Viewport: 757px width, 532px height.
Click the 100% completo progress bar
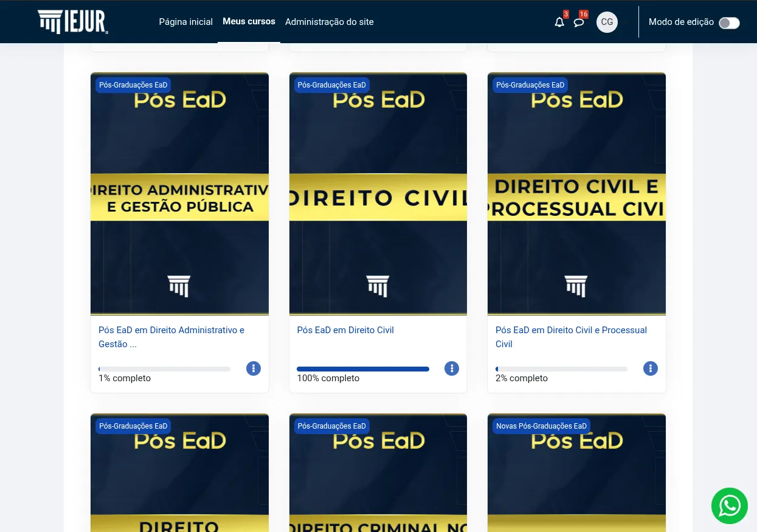pyautogui.click(x=362, y=369)
